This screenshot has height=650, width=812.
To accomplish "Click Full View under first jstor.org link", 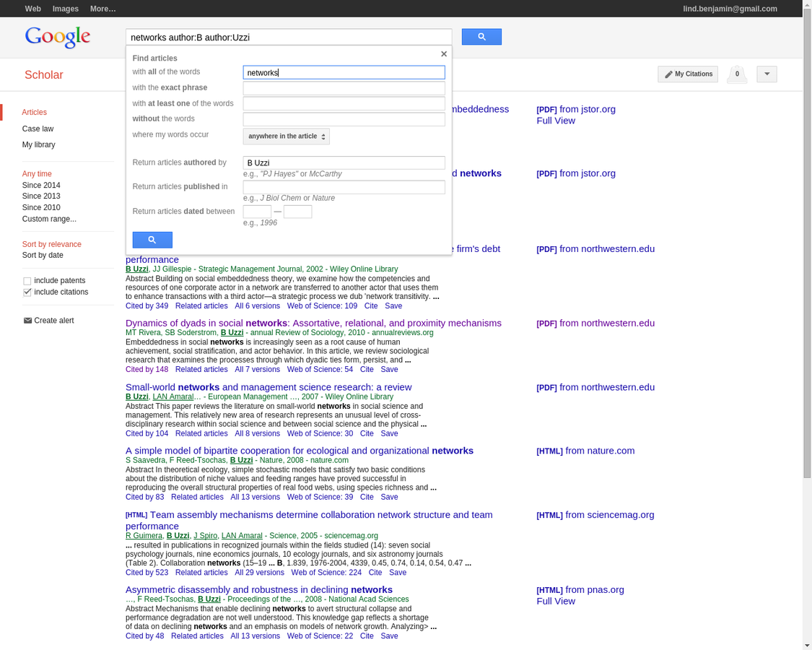I will coord(556,121).
